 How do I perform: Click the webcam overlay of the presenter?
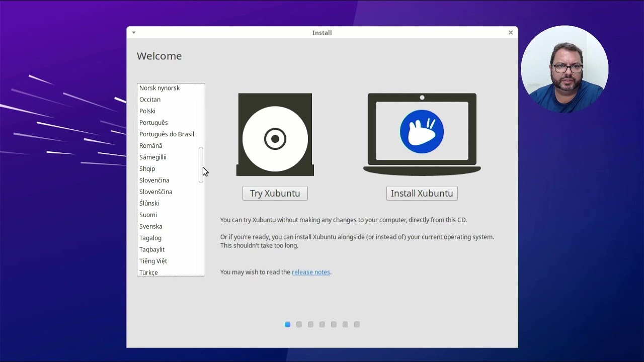coord(565,69)
